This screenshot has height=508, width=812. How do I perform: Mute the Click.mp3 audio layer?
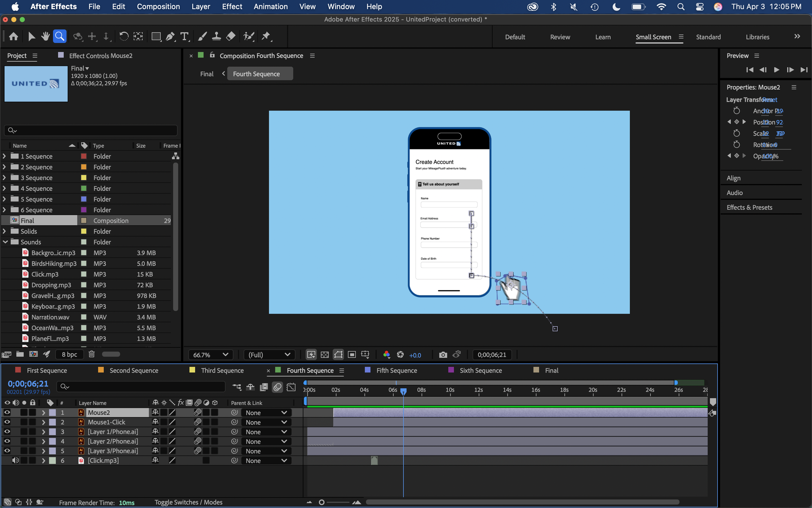click(x=16, y=460)
